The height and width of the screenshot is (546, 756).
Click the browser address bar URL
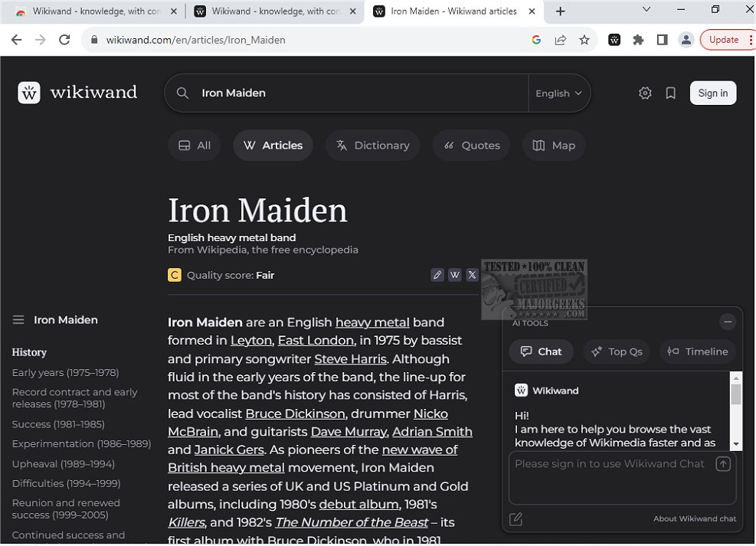point(196,40)
